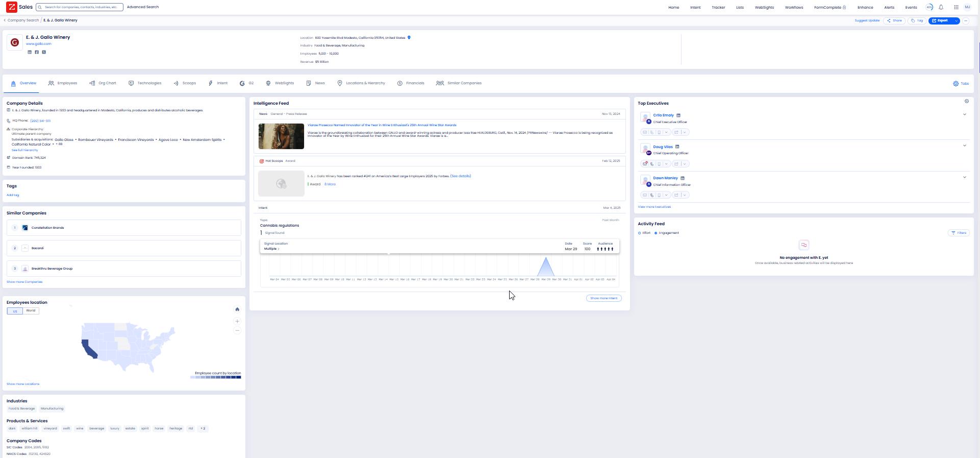The width and height of the screenshot is (980, 458).
Task: Open the company's X (Twitter) profile icon
Action: coord(44,52)
